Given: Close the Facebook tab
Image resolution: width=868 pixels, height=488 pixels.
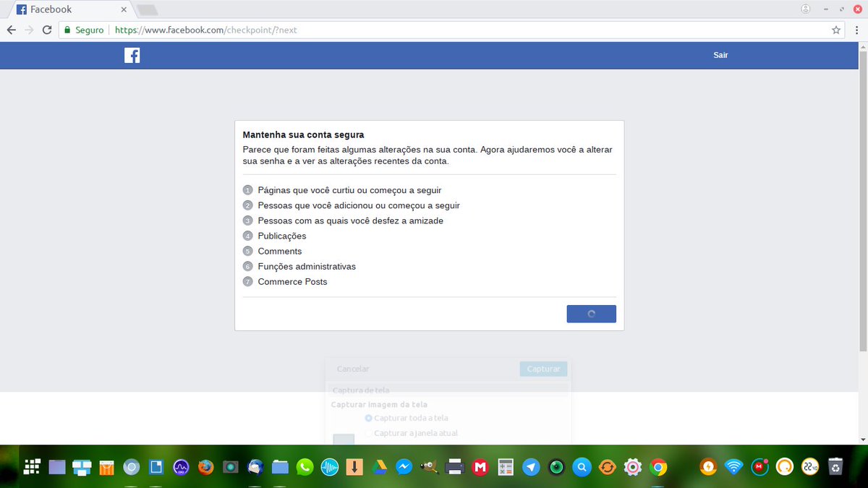Looking at the screenshot, I should pos(124,10).
